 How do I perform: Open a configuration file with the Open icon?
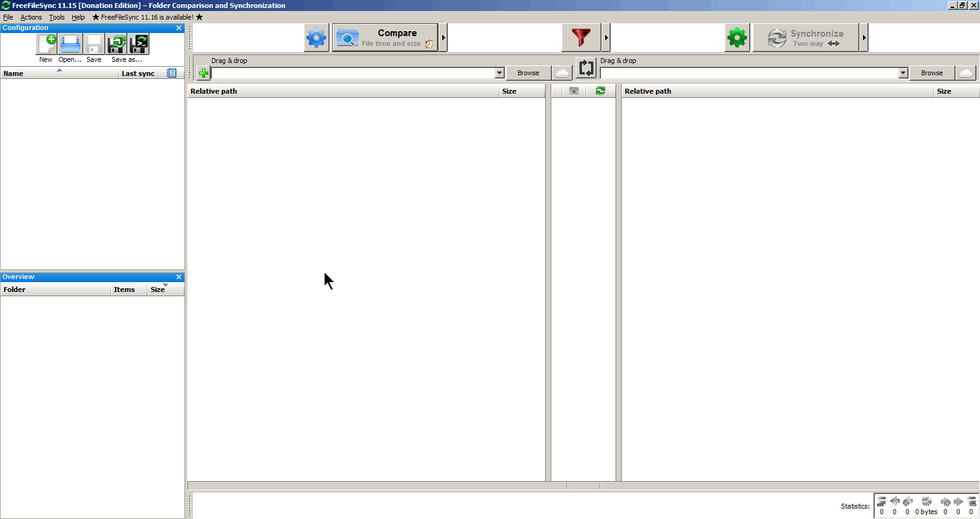coord(70,44)
